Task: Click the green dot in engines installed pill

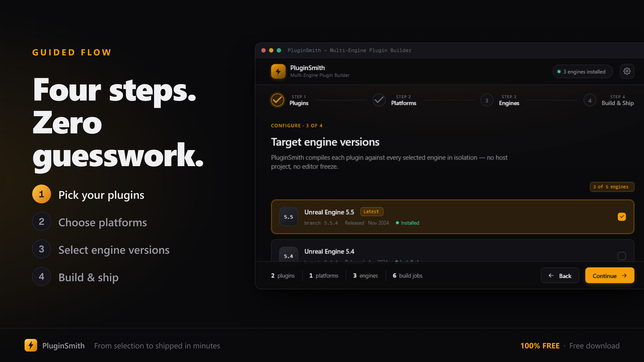Action: point(559,72)
